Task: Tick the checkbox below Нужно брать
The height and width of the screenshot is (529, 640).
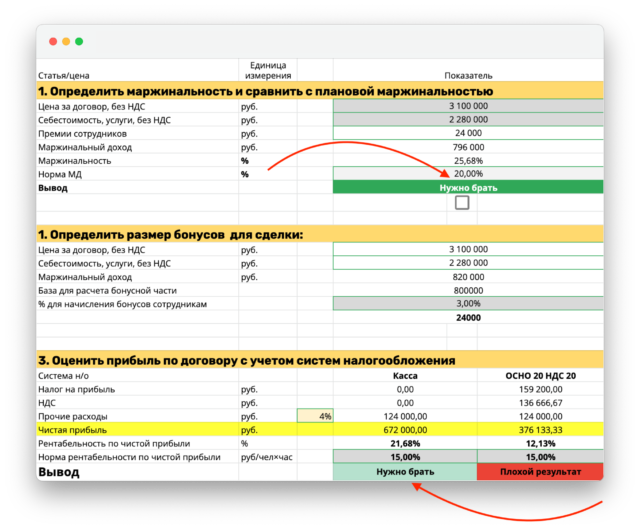Action: 462,202
